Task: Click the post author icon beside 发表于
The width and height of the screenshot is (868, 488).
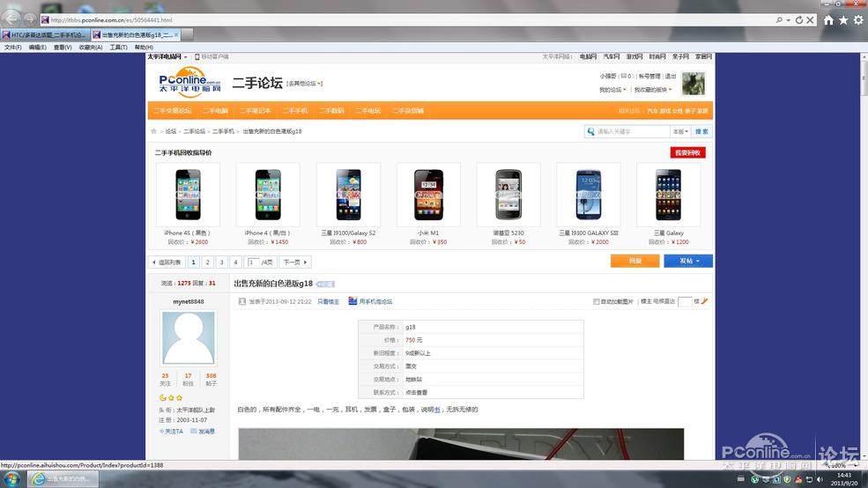Action: [x=242, y=301]
